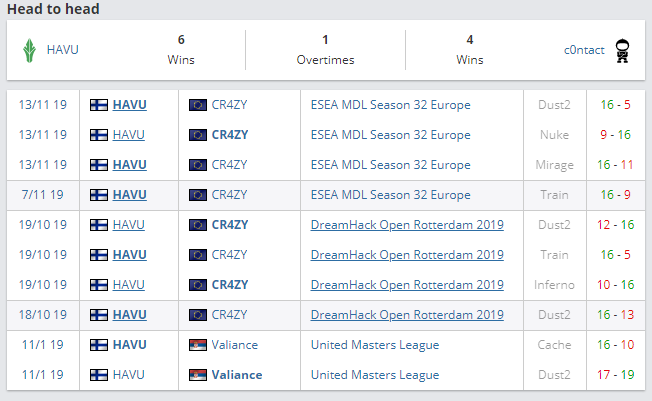Open the HAVU team link in the header
Screen dimensions: 652x401
coord(62,50)
